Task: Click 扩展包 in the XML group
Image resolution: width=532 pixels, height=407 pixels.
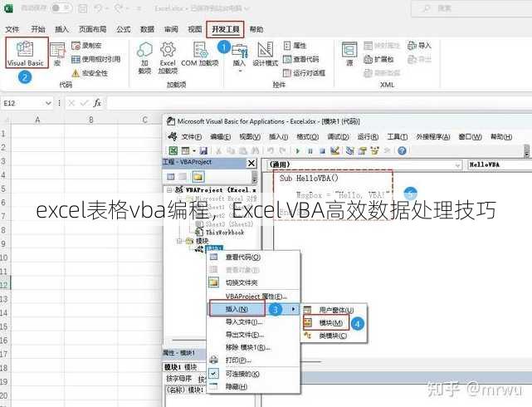Action: click(x=378, y=59)
